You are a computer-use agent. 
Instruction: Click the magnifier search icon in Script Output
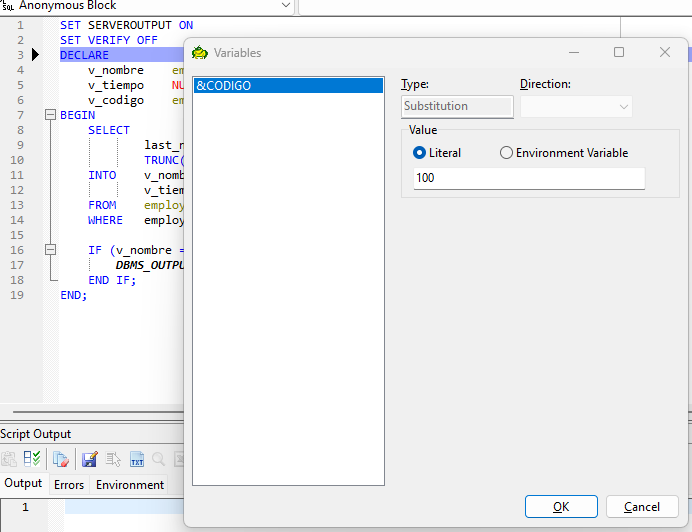pos(159,459)
